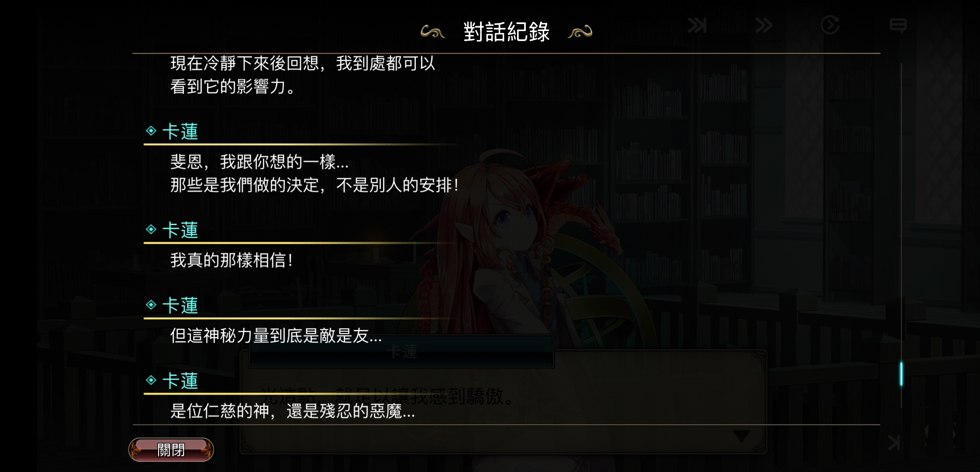Viewport: 980px width, 472px height.
Task: Select the line 但這神秘力量到底是敵是友
Action: point(276,336)
